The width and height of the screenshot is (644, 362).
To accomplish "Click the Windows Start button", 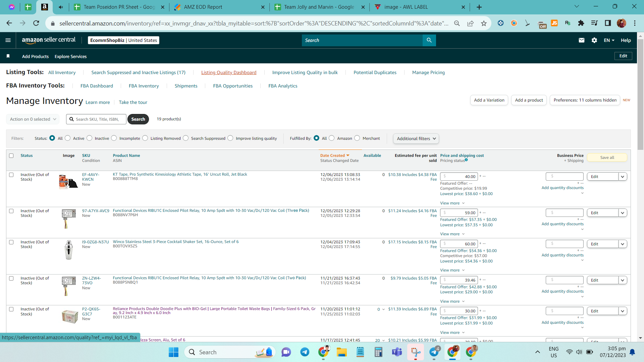I will click(x=173, y=352).
